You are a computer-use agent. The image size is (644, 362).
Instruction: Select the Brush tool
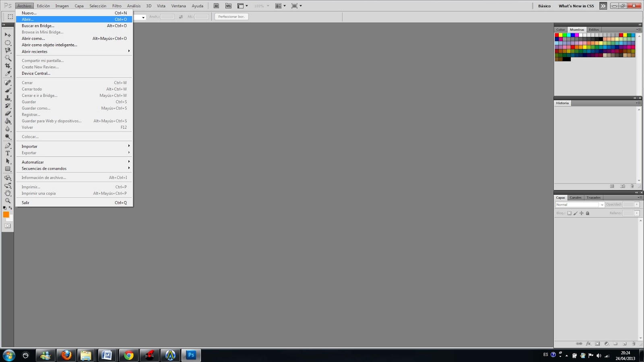[8, 90]
